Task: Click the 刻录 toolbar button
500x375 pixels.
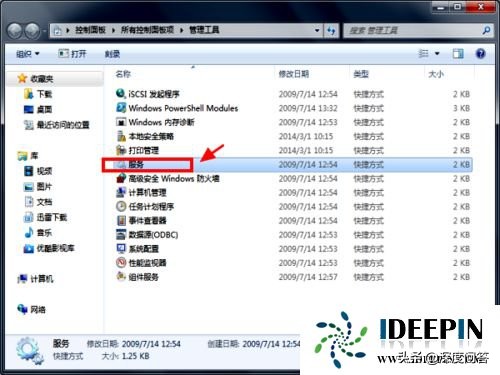Action: (112, 54)
